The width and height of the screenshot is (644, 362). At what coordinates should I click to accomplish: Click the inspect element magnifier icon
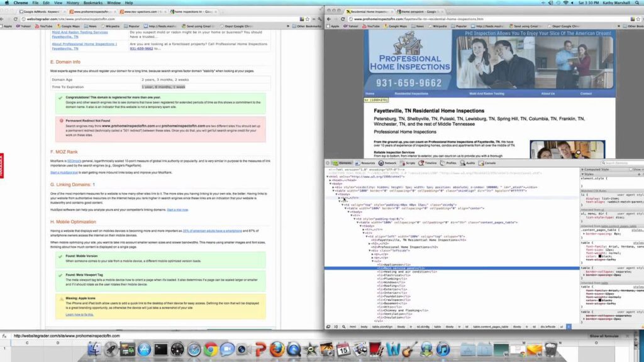click(344, 327)
